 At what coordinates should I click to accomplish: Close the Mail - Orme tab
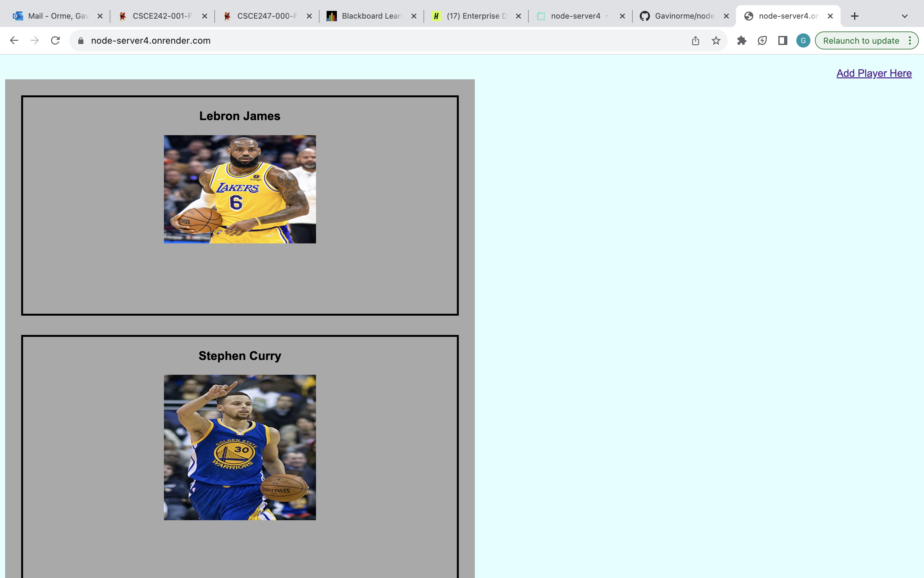click(100, 16)
